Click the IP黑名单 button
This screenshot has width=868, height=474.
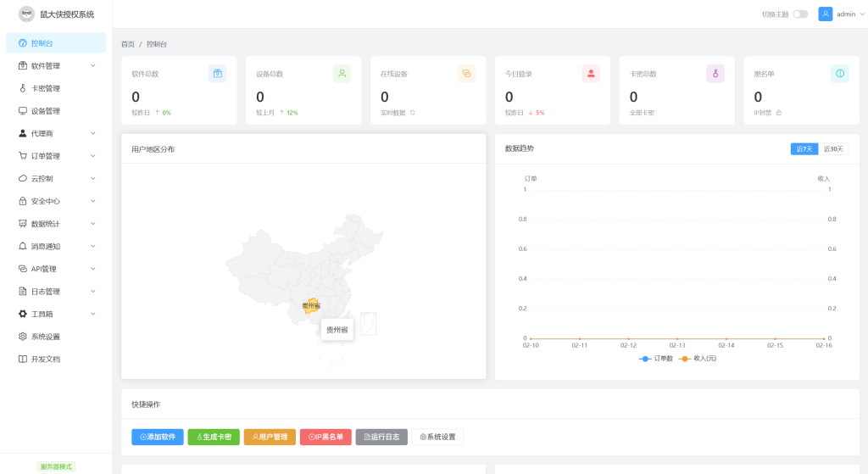click(x=325, y=437)
